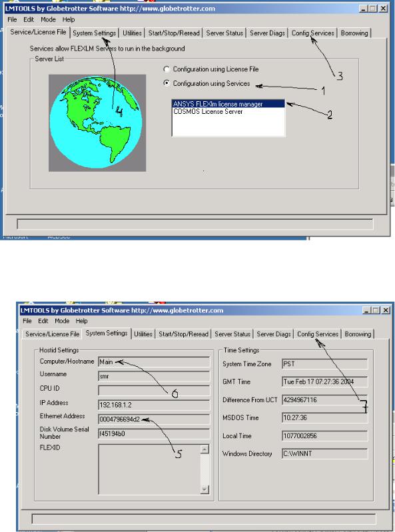This screenshot has width=395, height=532.
Task: Open Server Status tab in lower window
Action: [232, 334]
